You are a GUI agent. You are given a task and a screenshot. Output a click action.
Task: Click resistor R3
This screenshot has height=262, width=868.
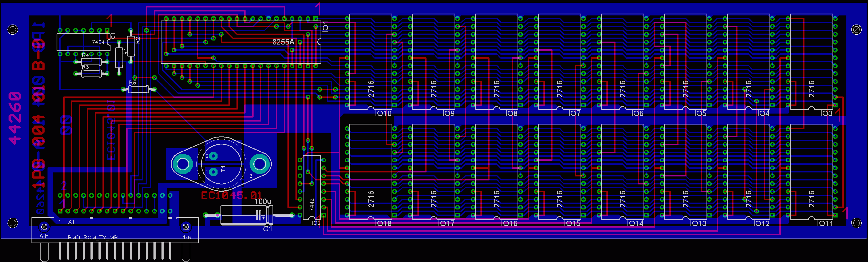pos(91,73)
